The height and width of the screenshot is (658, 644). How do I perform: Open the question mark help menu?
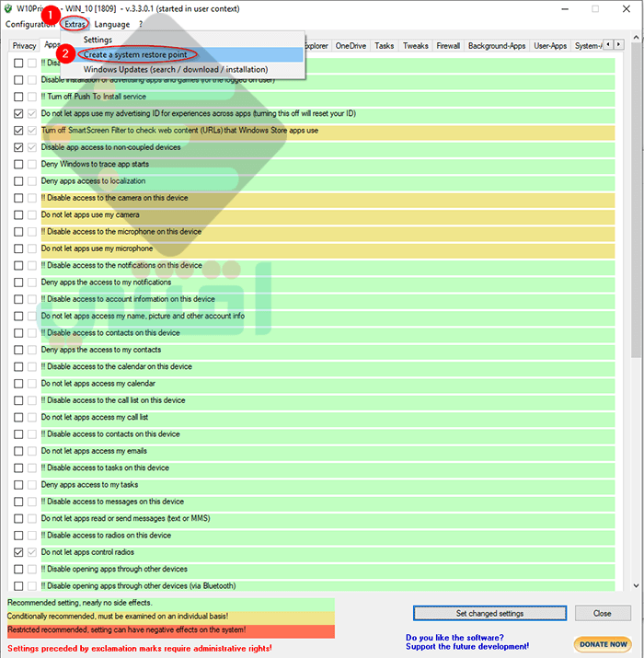(141, 24)
